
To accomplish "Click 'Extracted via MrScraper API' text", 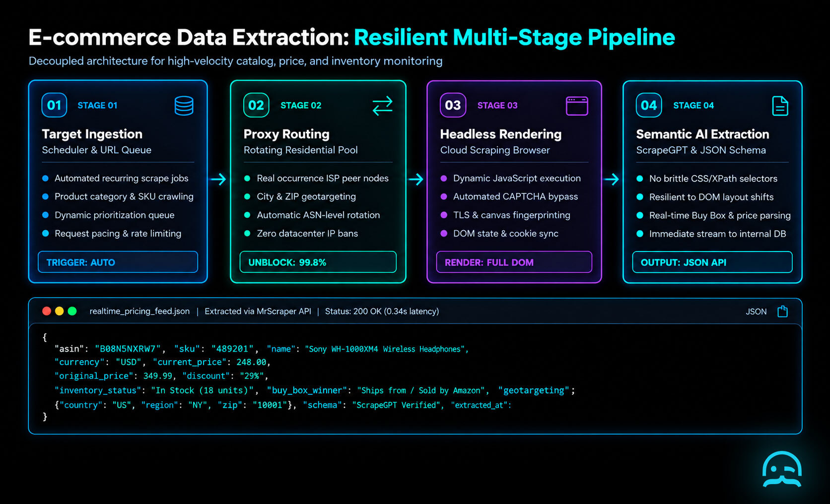I will click(x=258, y=311).
